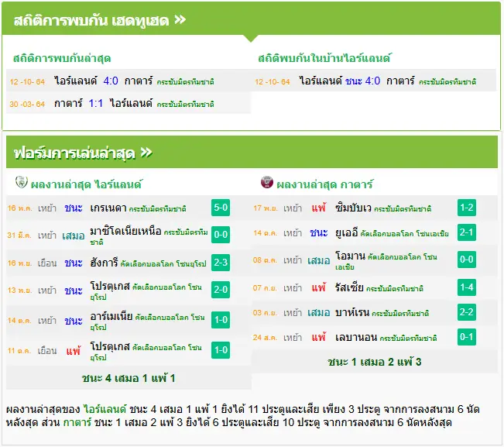Click opponent name เกรเนดา

pos(108,208)
